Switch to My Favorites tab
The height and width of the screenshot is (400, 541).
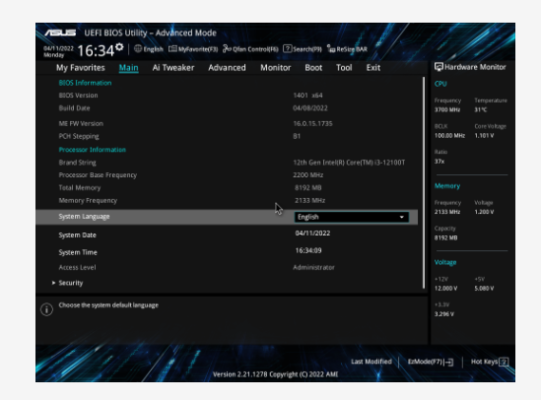(x=80, y=68)
